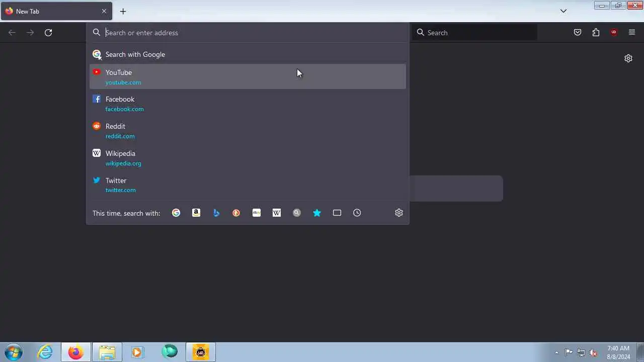Open the uBlock Origin extension icon

coord(614,33)
